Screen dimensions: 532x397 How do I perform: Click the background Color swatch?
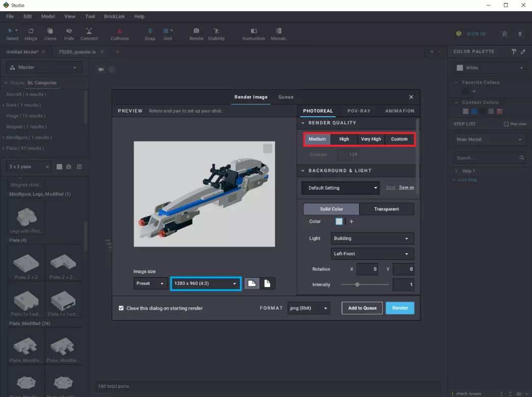point(339,221)
